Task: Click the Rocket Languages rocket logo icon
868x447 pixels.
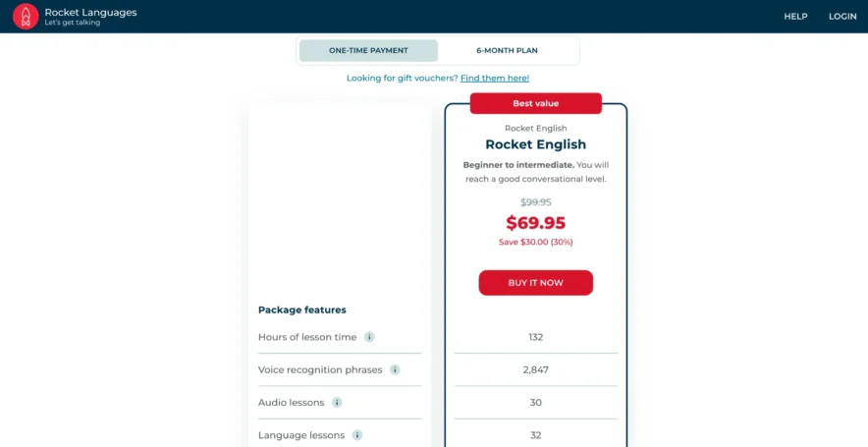Action: click(x=26, y=17)
